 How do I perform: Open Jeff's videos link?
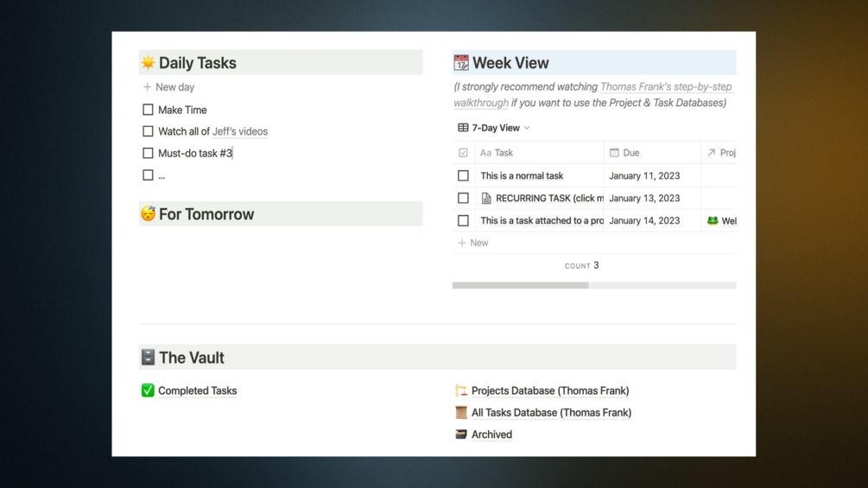point(240,131)
